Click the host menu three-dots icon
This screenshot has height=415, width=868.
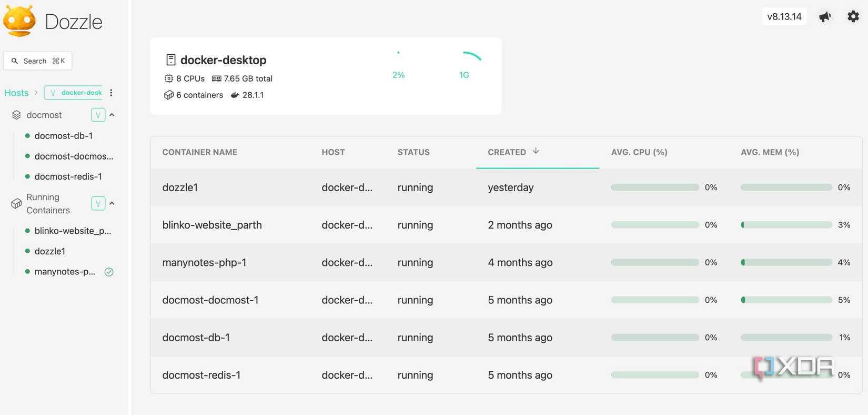point(111,93)
